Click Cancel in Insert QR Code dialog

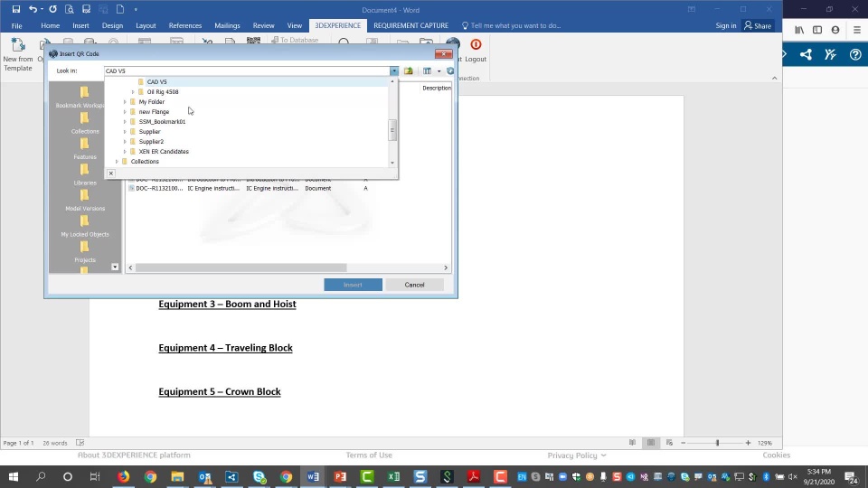(x=414, y=285)
